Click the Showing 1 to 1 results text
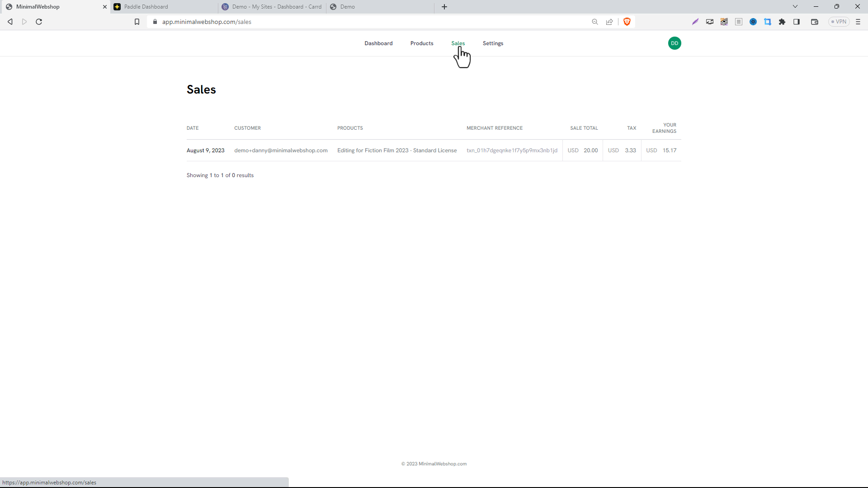The width and height of the screenshot is (868, 488). 220,175
